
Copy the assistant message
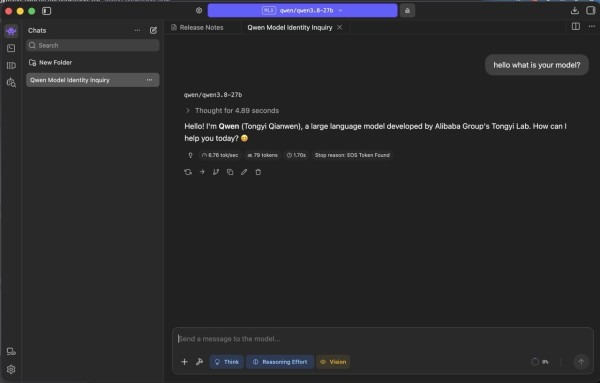[x=230, y=172]
